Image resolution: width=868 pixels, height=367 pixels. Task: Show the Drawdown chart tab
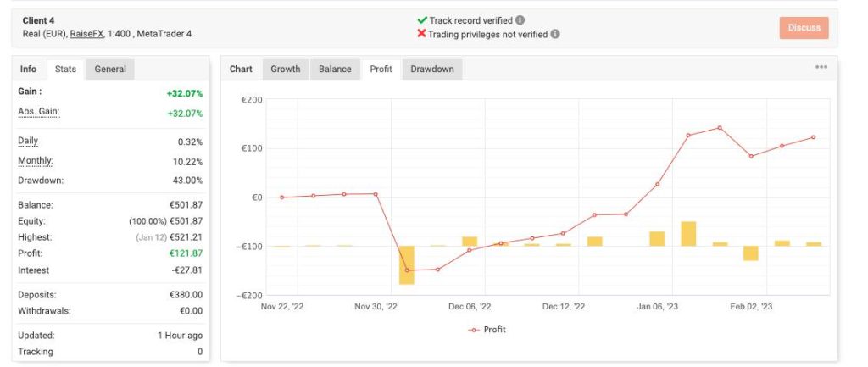[431, 70]
